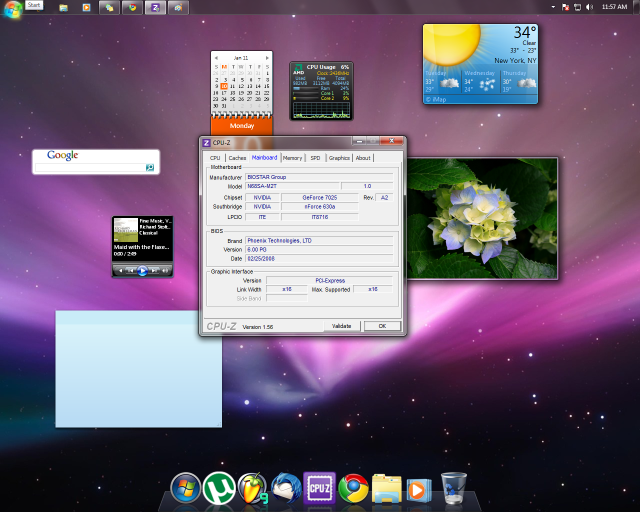Screen dimensions: 640x512
Task: Click the CPU usage graph in meter gadget
Action: pyautogui.click(x=321, y=110)
